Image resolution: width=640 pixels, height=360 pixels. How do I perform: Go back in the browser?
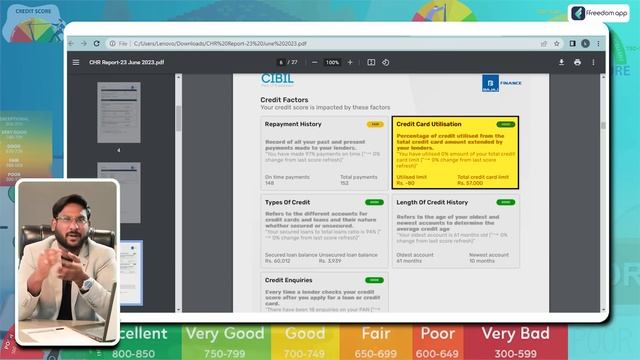point(71,43)
